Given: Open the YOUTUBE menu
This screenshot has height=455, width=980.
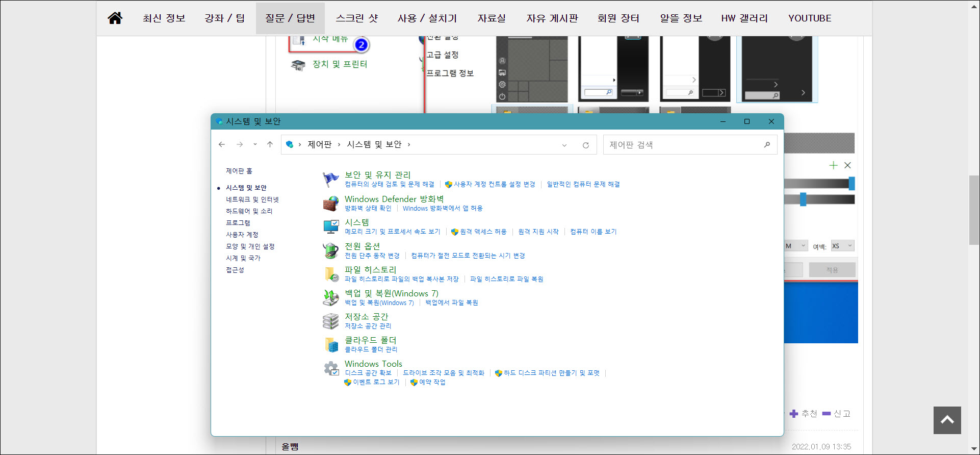Looking at the screenshot, I should click(810, 18).
